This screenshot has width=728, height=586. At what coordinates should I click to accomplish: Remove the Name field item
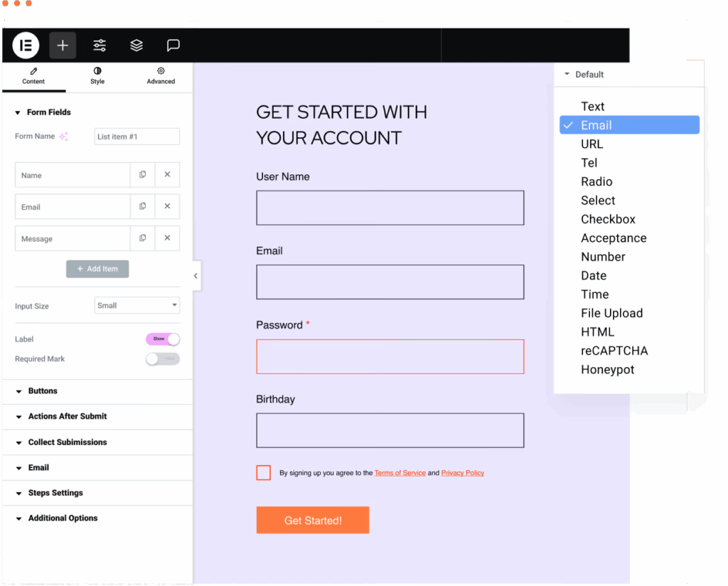167,175
